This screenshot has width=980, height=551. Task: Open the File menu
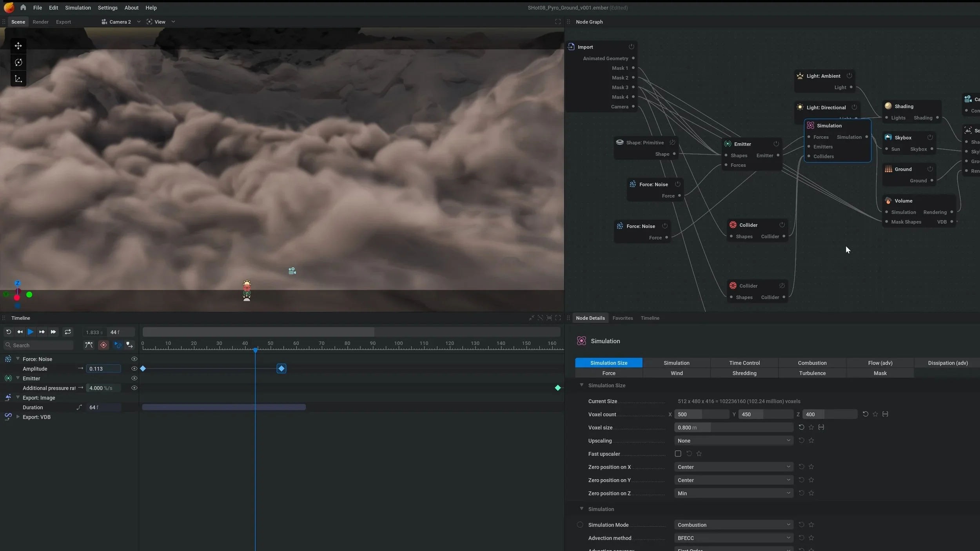(38, 7)
